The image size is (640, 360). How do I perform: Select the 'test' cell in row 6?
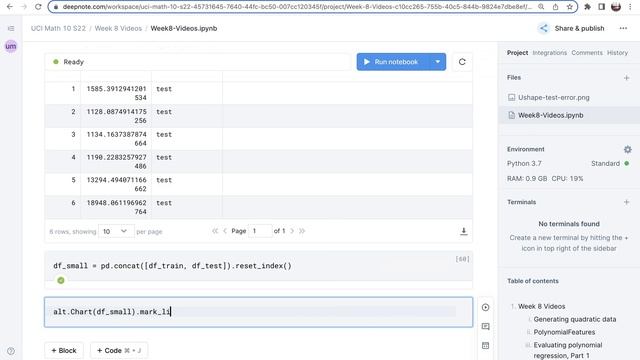point(187,207)
